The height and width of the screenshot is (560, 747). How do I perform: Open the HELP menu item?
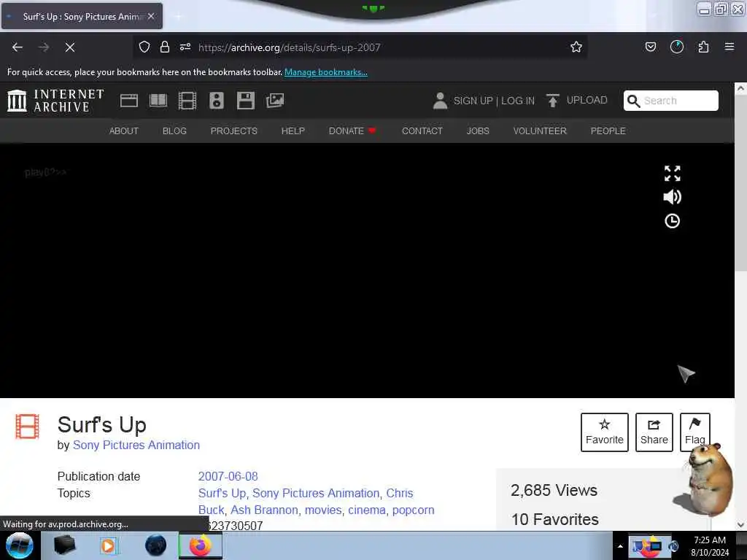coord(293,131)
